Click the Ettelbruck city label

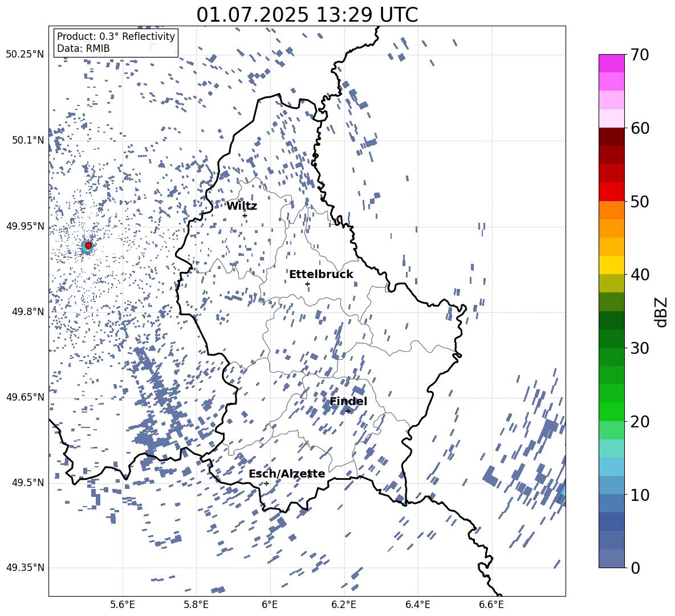(x=321, y=275)
